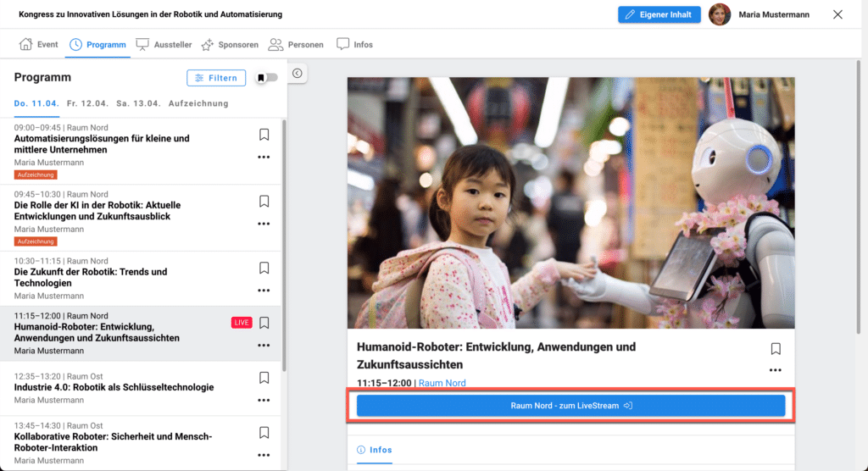The image size is (868, 471).
Task: Open three-dot menu for Industrie 4.0 session
Action: click(264, 400)
